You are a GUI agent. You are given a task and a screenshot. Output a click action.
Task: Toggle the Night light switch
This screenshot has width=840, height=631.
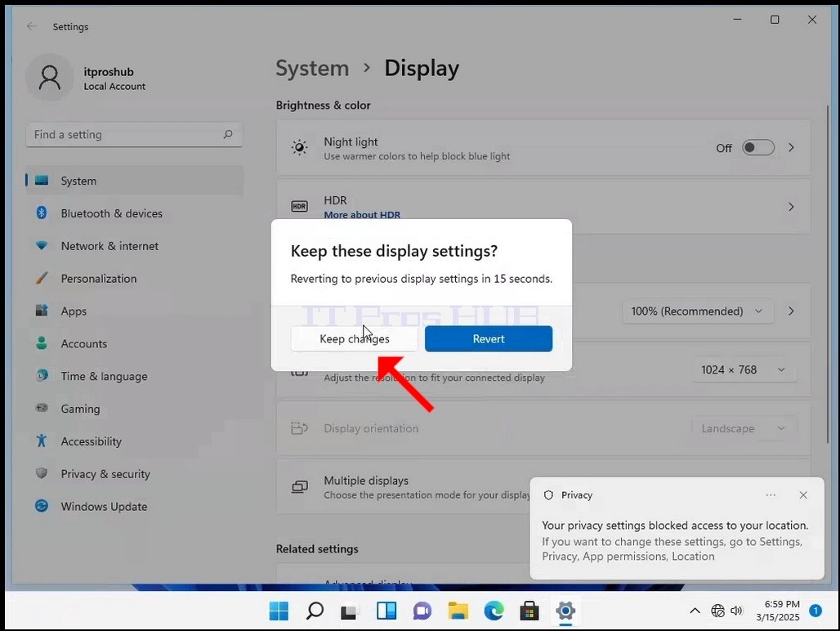coord(758,147)
